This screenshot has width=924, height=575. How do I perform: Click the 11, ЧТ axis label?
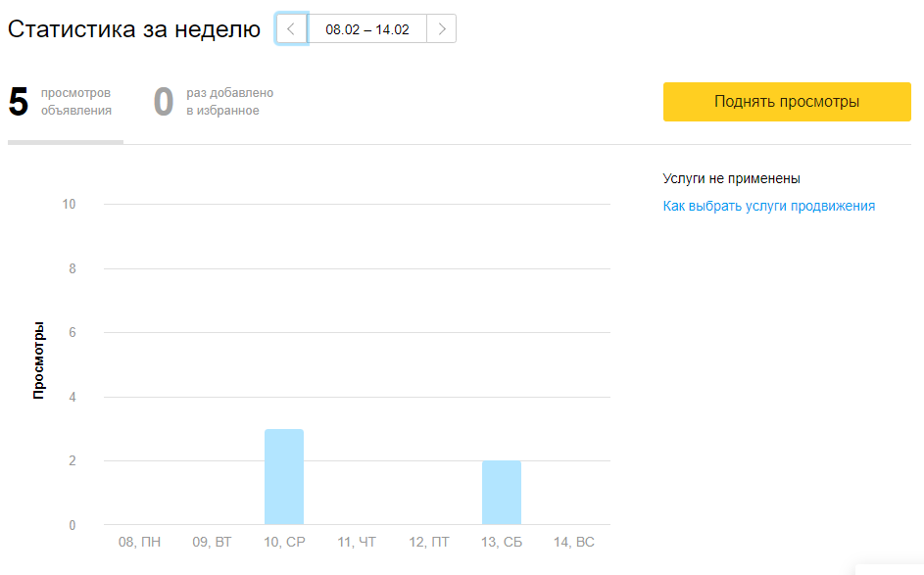357,542
